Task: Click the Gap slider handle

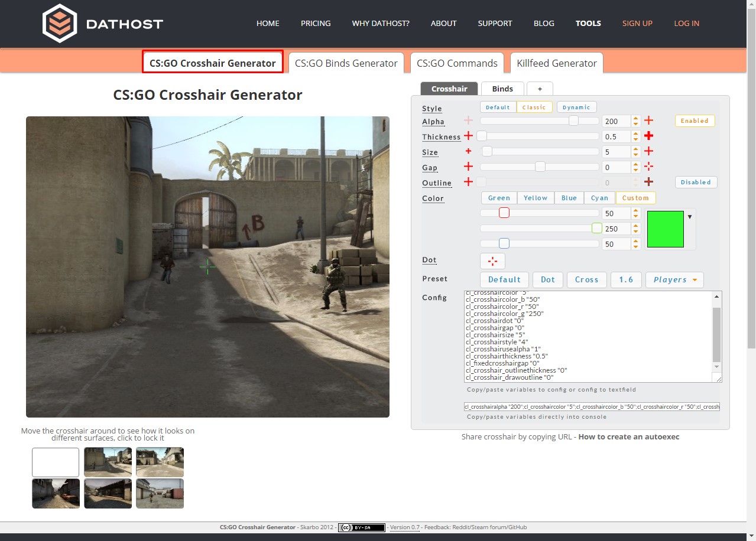Action: (x=540, y=167)
